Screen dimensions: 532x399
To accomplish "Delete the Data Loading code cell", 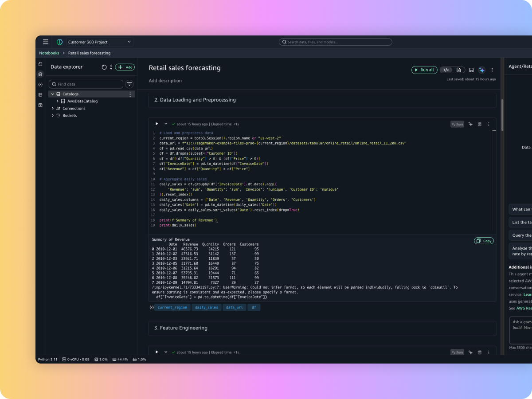I will pos(479,124).
